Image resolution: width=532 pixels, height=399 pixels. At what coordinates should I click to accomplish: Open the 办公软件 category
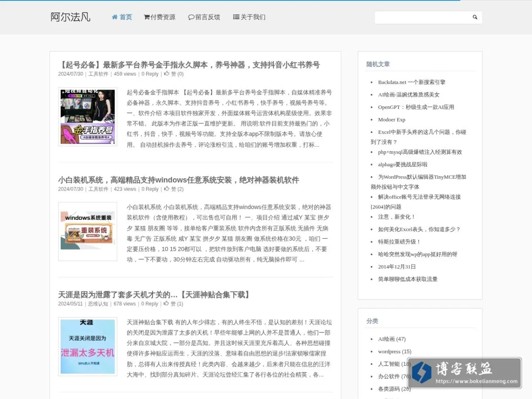pyautogui.click(x=389, y=376)
